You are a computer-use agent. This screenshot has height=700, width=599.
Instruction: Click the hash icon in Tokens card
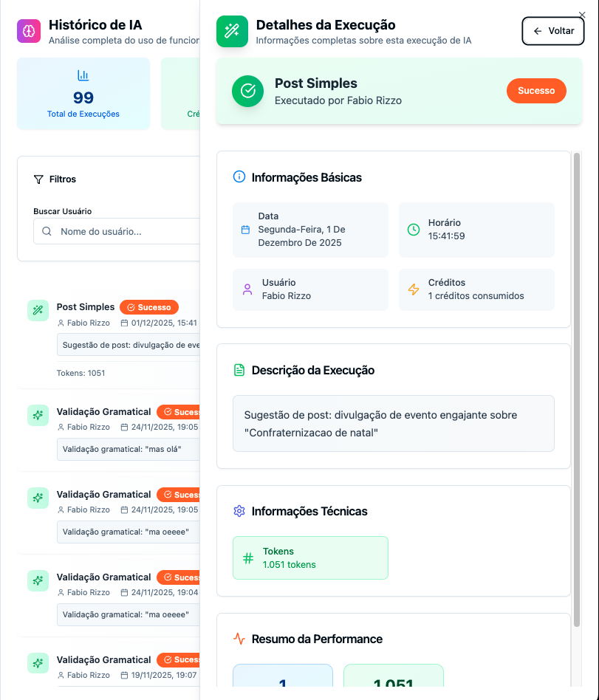coord(248,558)
